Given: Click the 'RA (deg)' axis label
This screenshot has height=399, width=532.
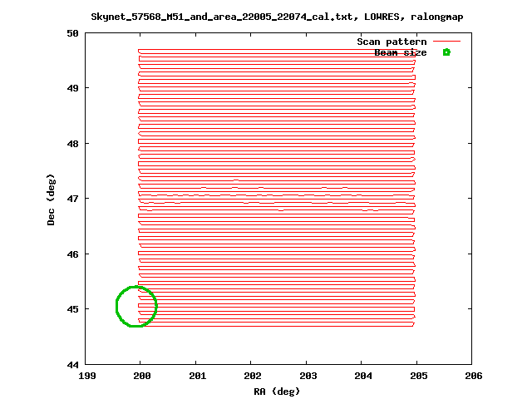Looking at the screenshot, I should point(277,392).
